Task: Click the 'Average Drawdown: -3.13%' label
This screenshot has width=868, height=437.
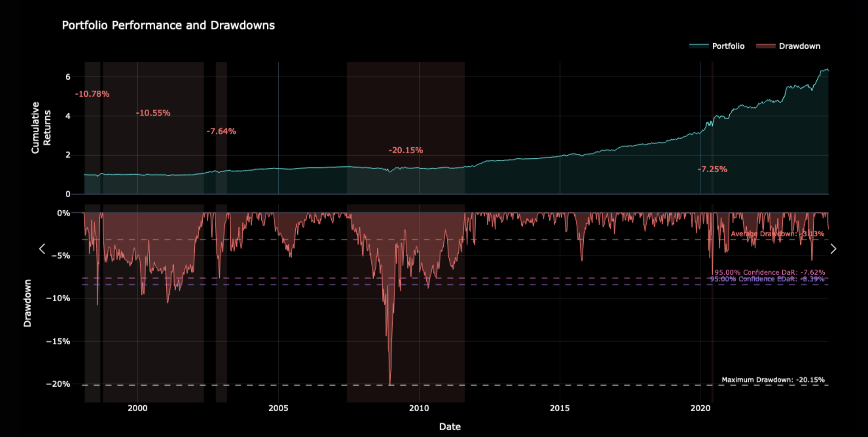Action: [777, 234]
